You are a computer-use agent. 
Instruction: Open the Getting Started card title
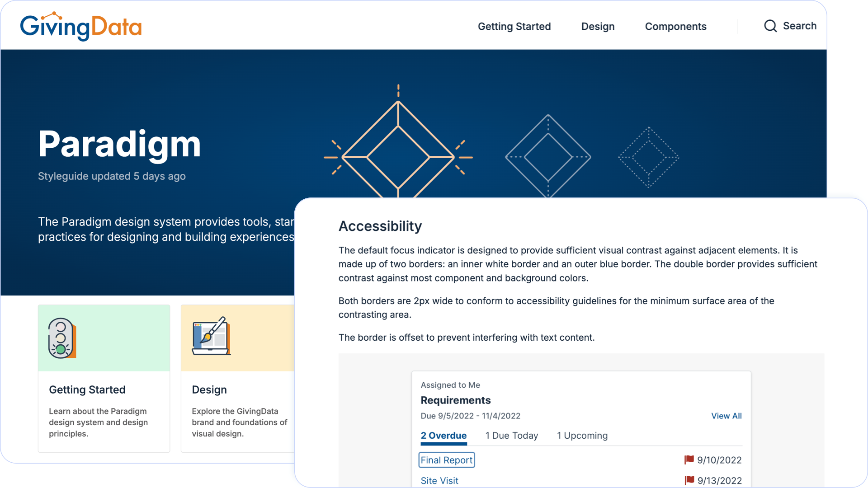(x=87, y=389)
